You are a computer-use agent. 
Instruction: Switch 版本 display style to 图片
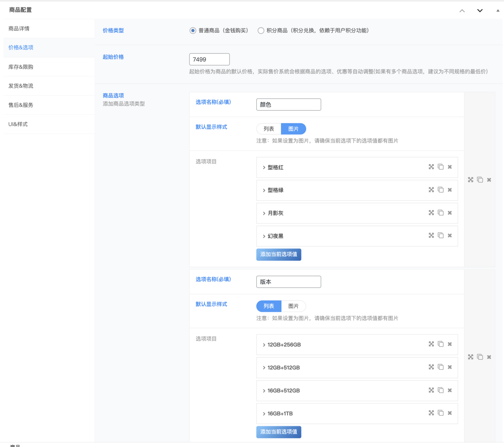point(293,306)
